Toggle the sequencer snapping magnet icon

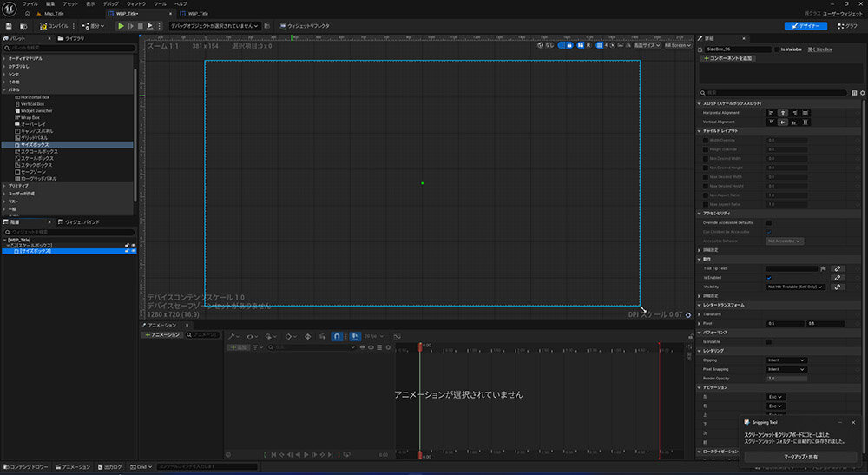[x=336, y=335]
